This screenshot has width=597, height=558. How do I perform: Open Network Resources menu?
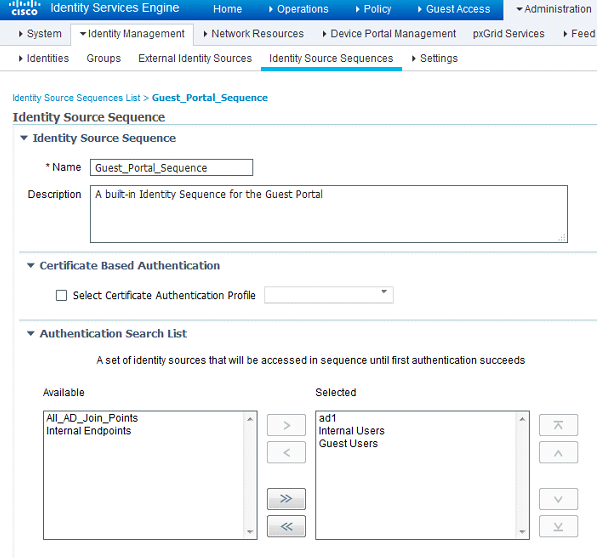[x=254, y=33]
